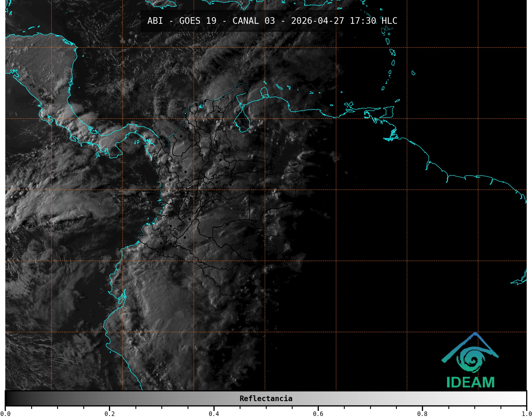The width and height of the screenshot is (532, 417).
Task: Click the 'ABI' text in title
Action: point(155,21)
